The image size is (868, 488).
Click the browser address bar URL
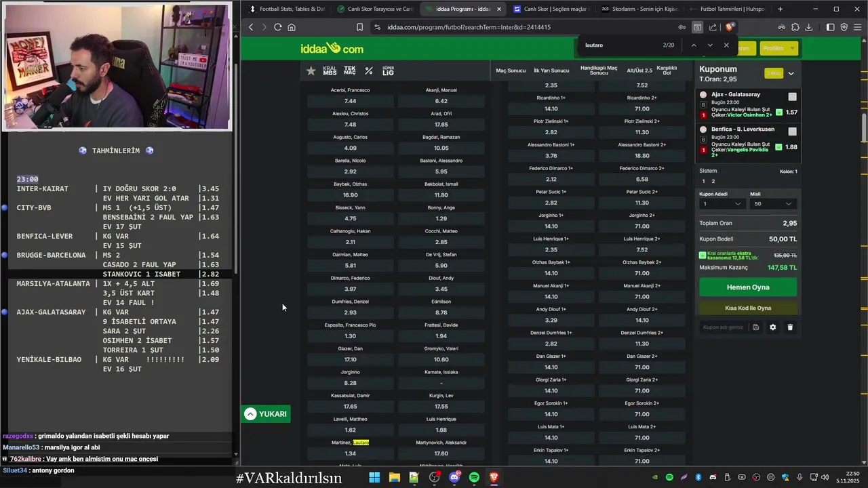469,27
